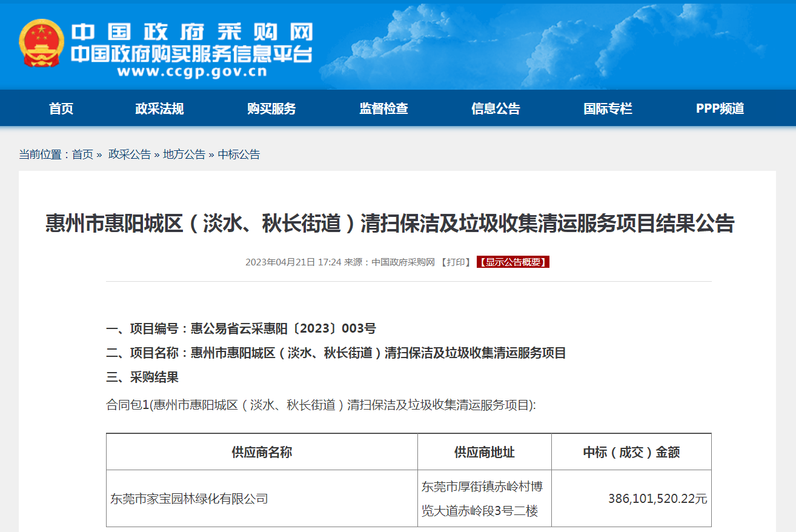Click the national emblem logo

tap(41, 44)
